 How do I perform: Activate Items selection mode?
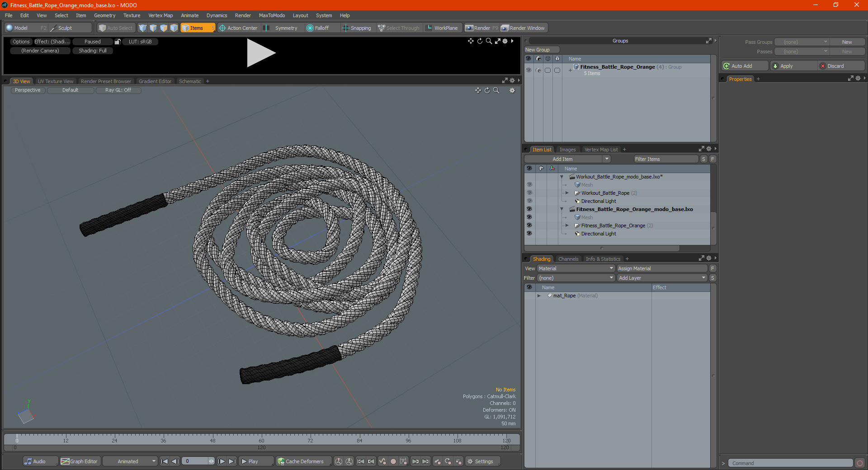tap(198, 28)
